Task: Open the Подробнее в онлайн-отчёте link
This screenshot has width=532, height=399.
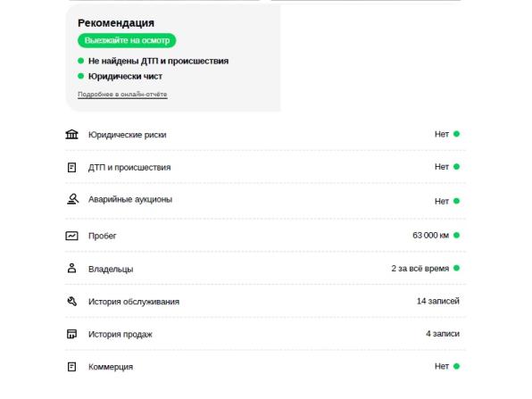Action: [x=122, y=94]
